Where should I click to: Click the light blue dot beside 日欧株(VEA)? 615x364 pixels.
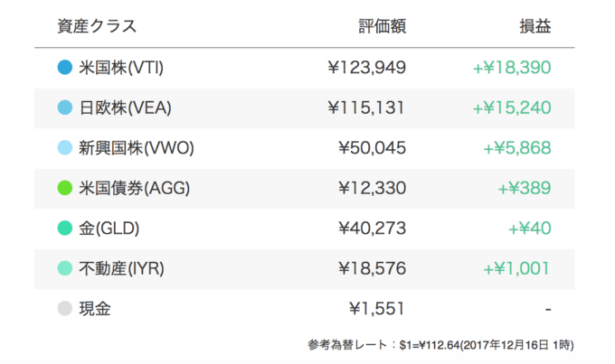click(65, 107)
